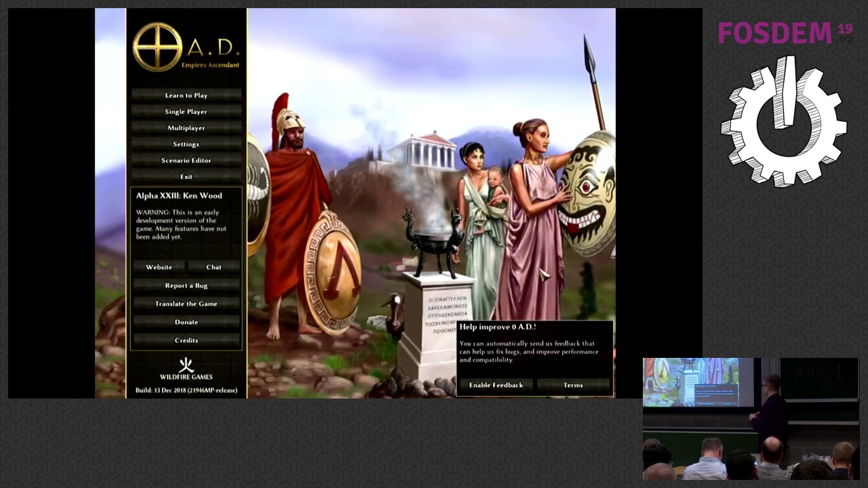Open the Chat button
868x488 pixels.
214,267
